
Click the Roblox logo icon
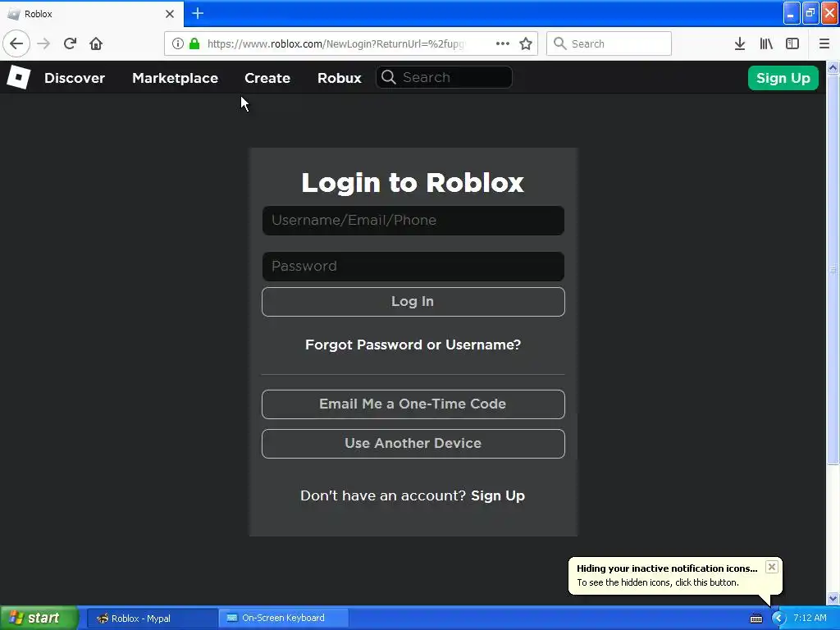(19, 78)
